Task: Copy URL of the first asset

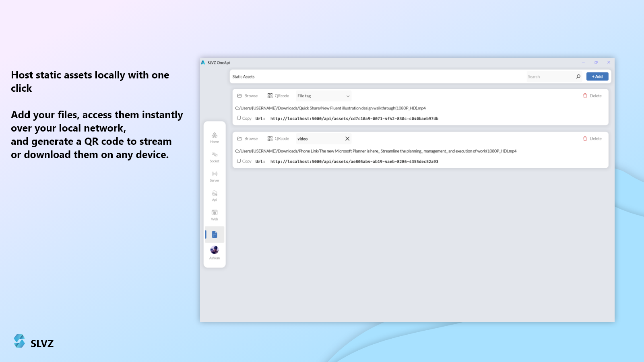Action: point(244,119)
